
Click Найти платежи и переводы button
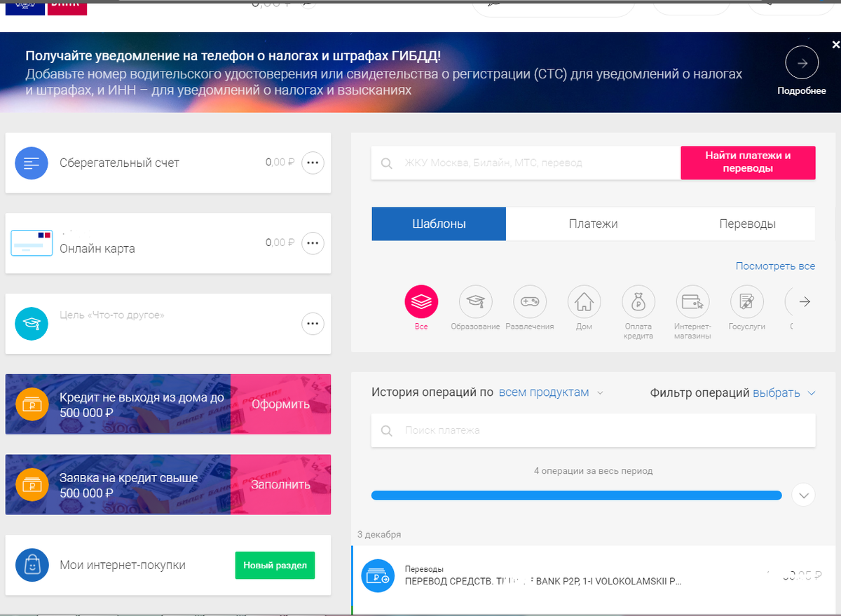pyautogui.click(x=748, y=163)
